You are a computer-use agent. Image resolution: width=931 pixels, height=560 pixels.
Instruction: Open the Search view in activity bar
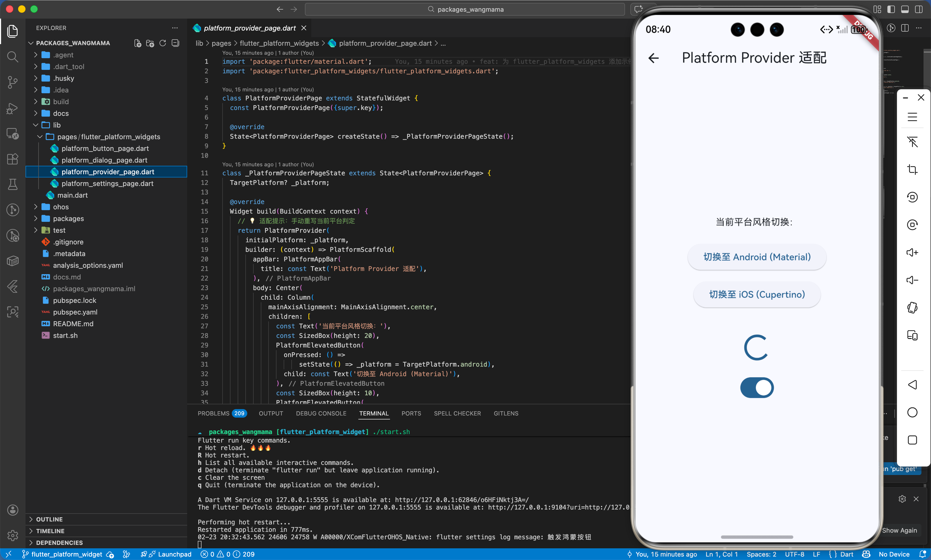click(x=12, y=57)
